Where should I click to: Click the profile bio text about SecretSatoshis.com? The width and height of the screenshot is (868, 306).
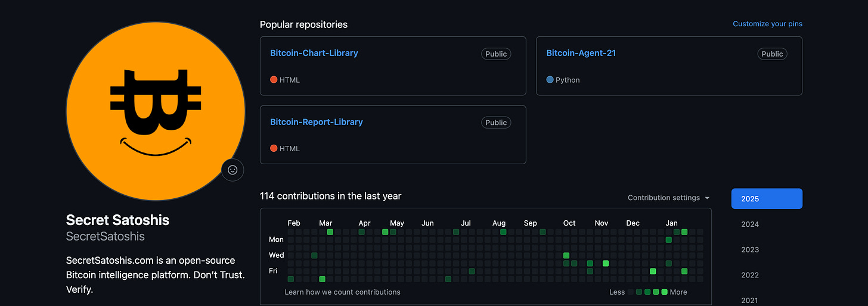156,275
